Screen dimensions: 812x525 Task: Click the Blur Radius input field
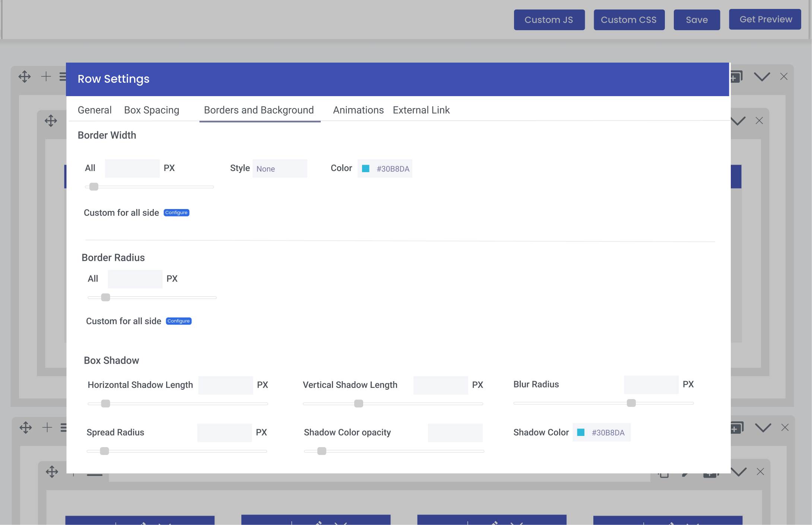(651, 385)
